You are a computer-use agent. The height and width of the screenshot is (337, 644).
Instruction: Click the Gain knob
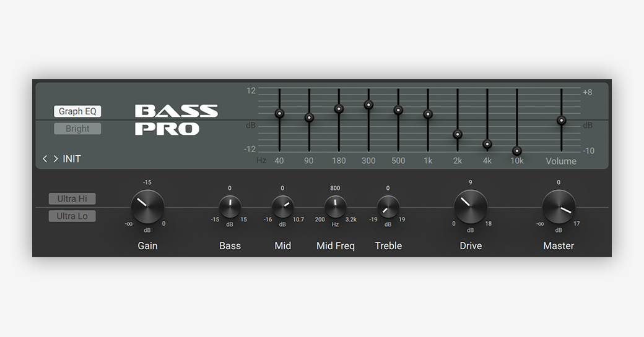click(x=147, y=207)
